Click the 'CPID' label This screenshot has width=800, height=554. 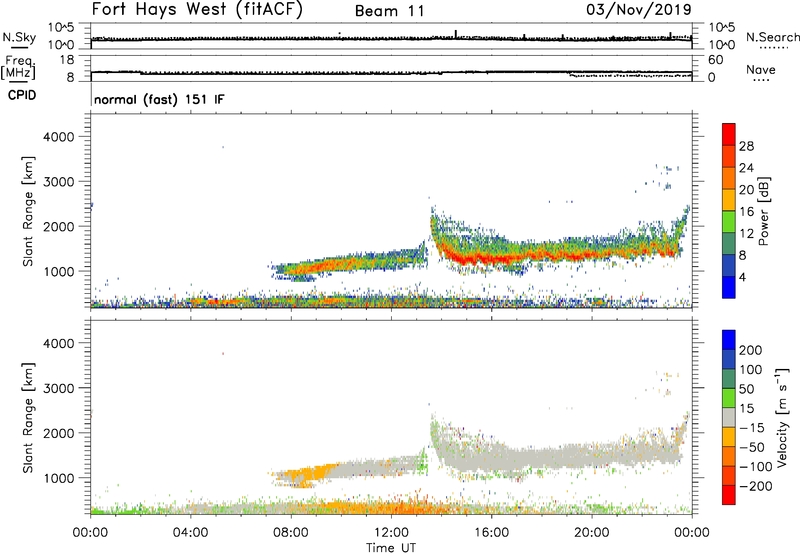tap(21, 95)
